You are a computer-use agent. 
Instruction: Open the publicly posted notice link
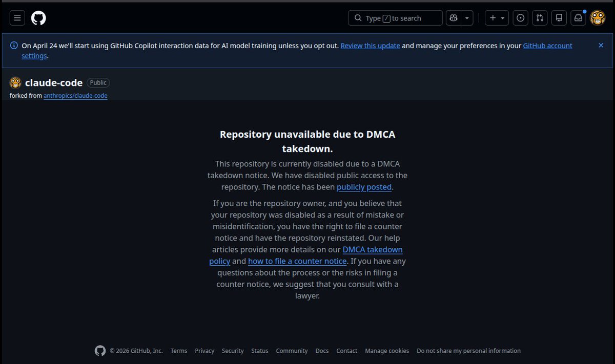364,187
